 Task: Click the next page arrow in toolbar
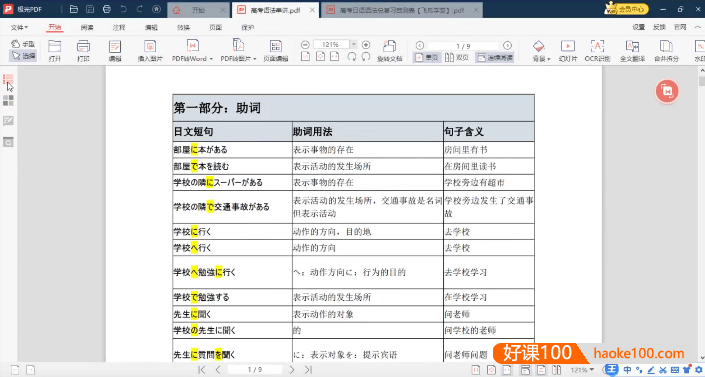click(x=507, y=45)
